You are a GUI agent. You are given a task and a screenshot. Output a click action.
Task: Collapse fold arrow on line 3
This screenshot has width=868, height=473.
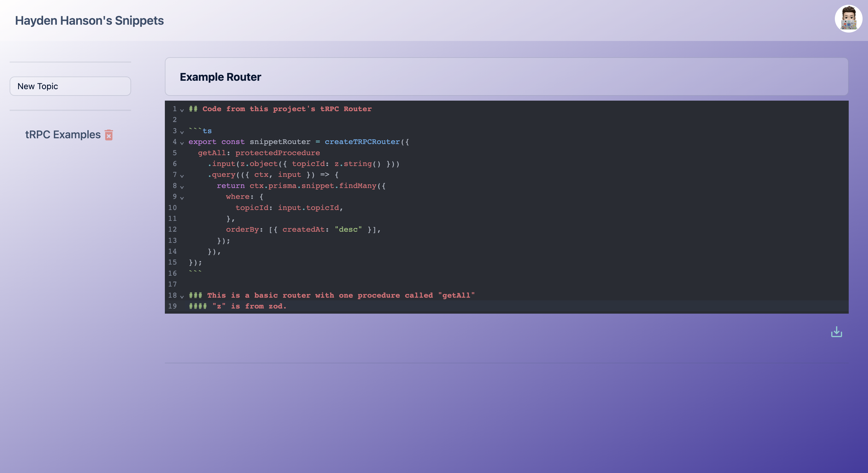point(182,132)
